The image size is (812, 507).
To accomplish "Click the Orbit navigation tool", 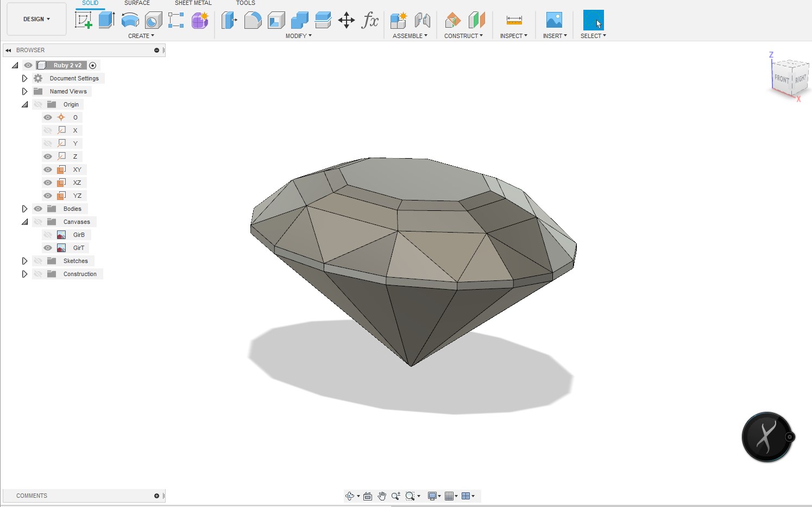I will 350,496.
